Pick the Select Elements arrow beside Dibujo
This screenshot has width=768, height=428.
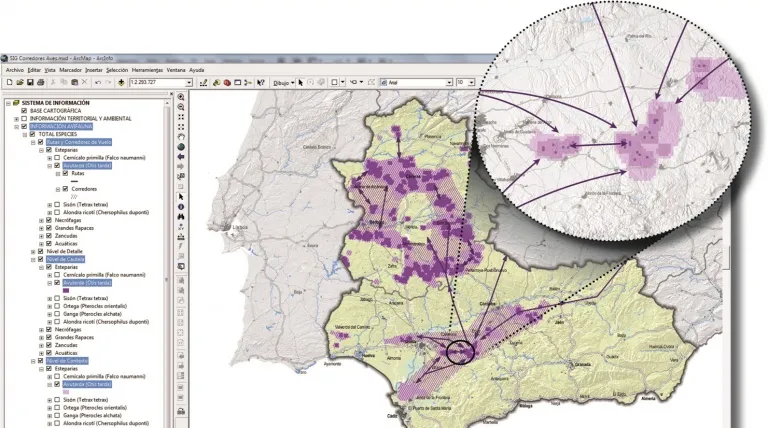[x=300, y=83]
